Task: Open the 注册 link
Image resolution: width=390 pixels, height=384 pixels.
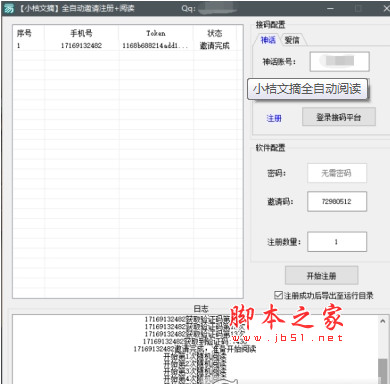Action: tap(274, 118)
